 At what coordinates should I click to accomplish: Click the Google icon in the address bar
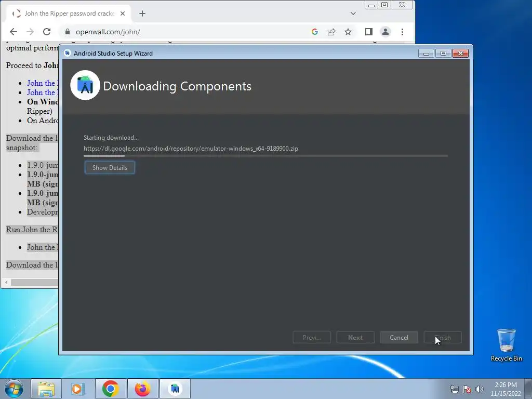coord(315,32)
